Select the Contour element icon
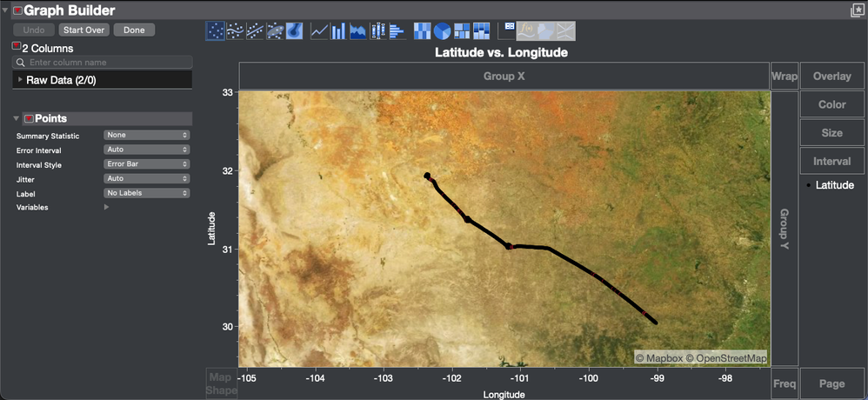Image resolution: width=868 pixels, height=400 pixels. [294, 31]
